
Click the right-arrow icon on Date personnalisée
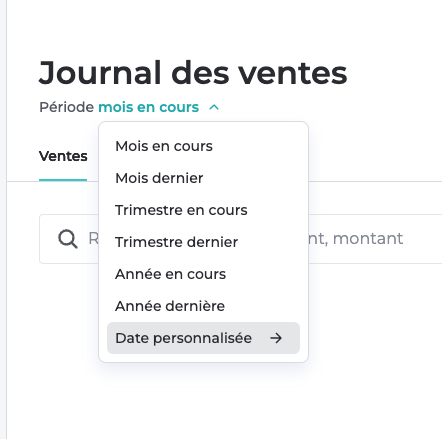276,338
